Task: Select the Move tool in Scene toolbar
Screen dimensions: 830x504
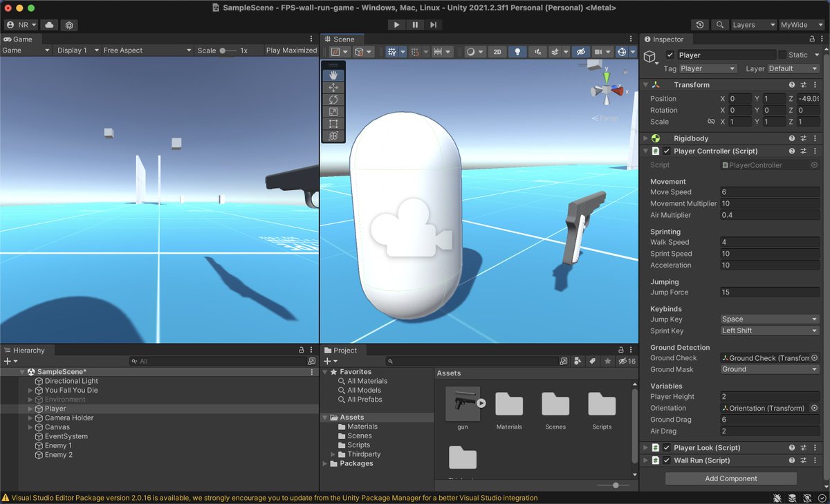Action: coord(333,88)
